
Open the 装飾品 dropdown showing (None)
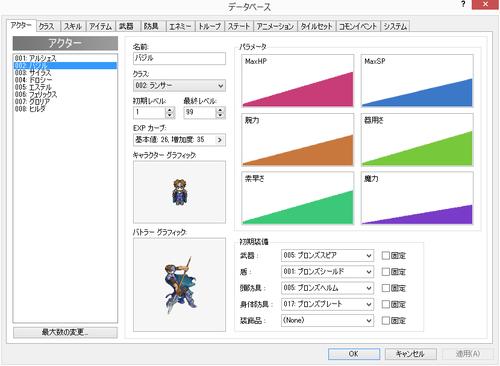(x=327, y=321)
